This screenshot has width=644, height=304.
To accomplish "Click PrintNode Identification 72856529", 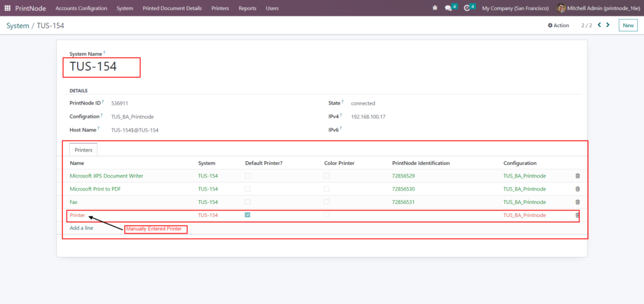I will coord(404,176).
